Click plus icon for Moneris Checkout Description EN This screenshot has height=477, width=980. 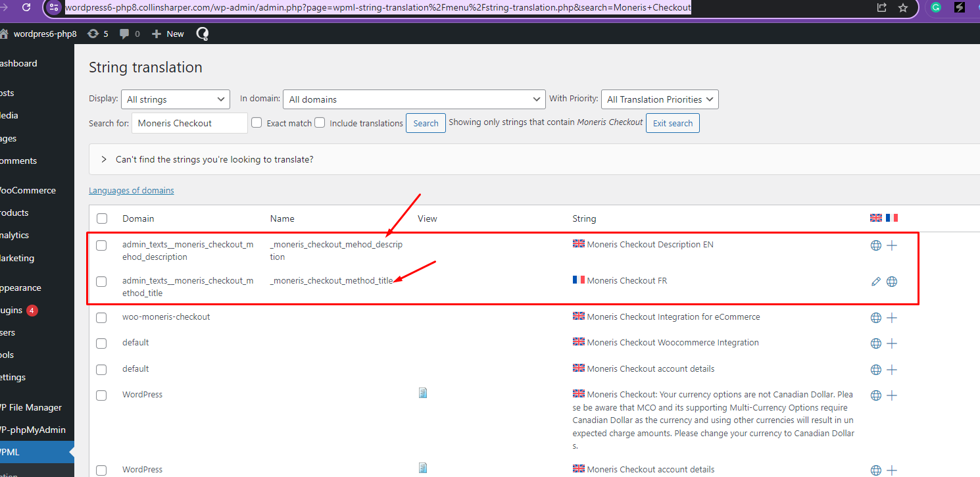pyautogui.click(x=892, y=245)
